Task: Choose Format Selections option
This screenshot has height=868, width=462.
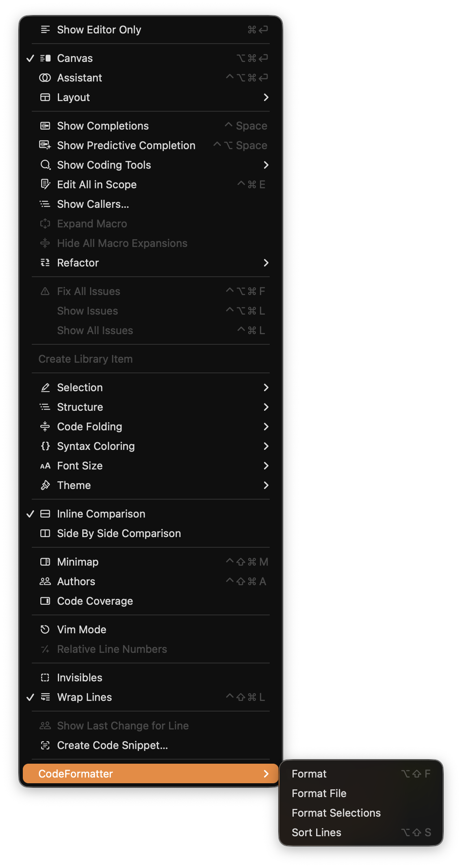Action: click(336, 813)
